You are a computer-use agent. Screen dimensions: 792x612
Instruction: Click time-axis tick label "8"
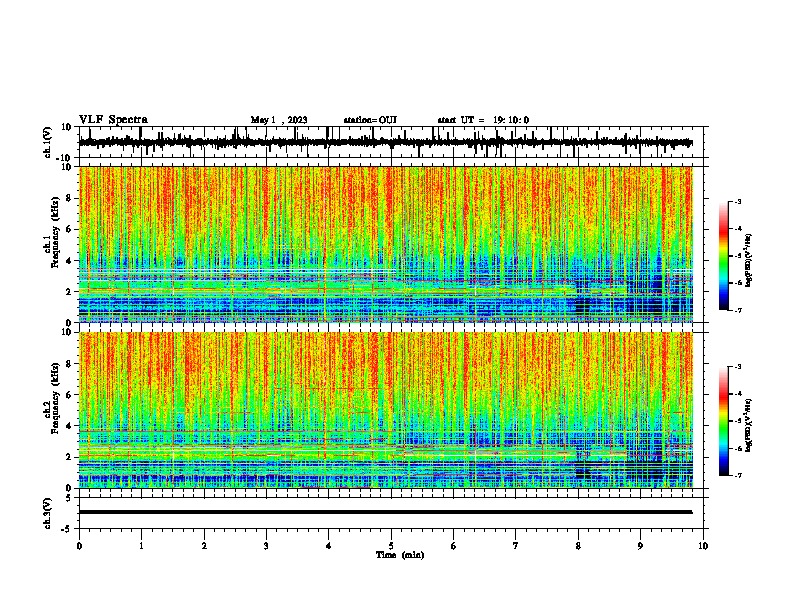click(578, 546)
